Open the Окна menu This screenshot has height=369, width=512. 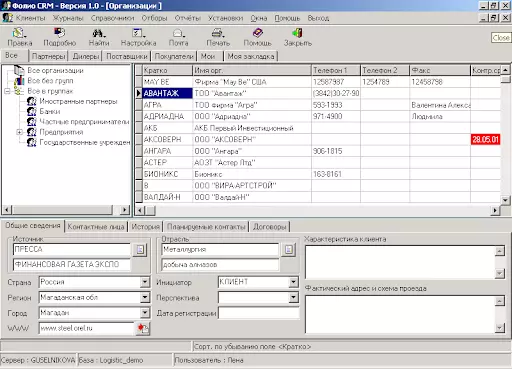point(259,18)
